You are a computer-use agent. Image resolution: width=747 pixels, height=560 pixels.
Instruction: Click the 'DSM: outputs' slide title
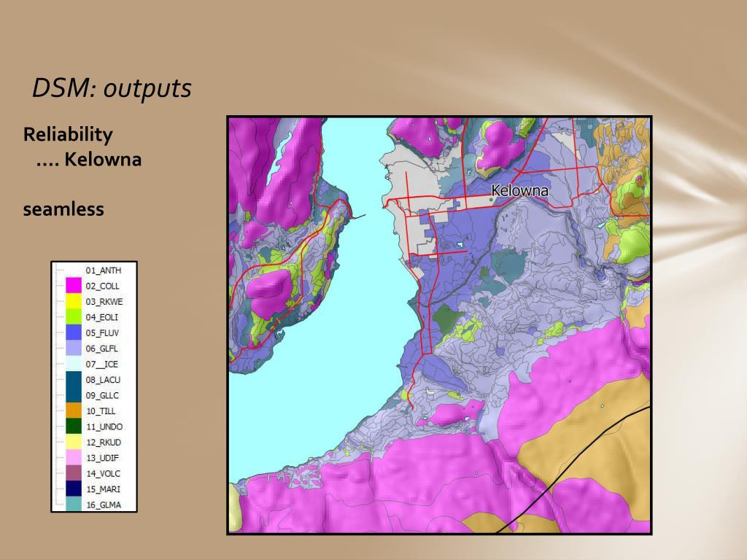click(x=112, y=88)
